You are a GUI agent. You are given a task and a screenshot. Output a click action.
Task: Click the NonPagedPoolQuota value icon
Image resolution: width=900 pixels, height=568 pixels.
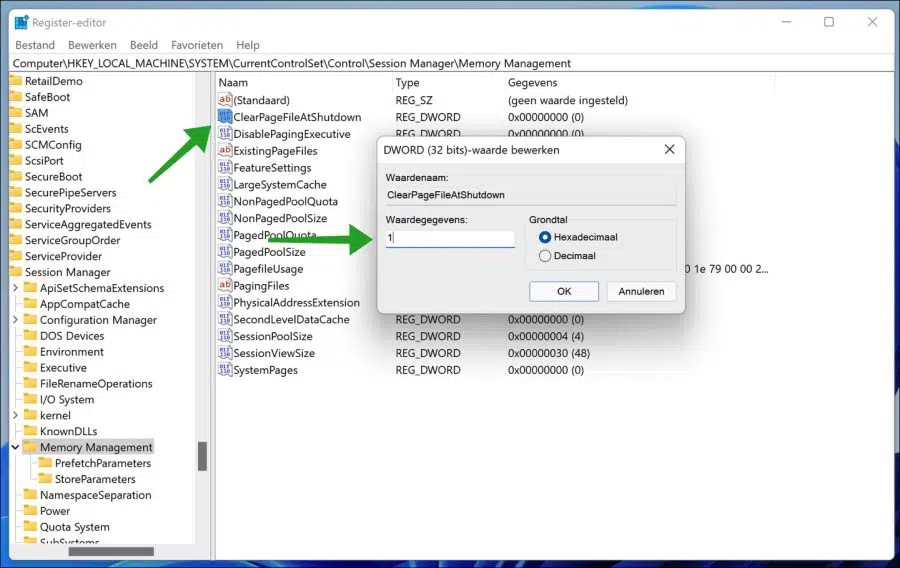[x=225, y=201]
